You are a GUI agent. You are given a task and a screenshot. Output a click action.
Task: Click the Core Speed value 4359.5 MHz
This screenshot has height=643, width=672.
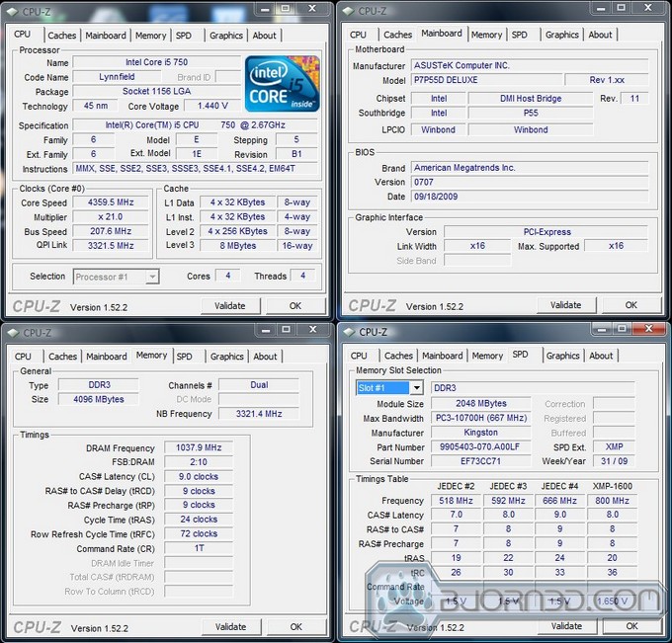click(x=111, y=202)
